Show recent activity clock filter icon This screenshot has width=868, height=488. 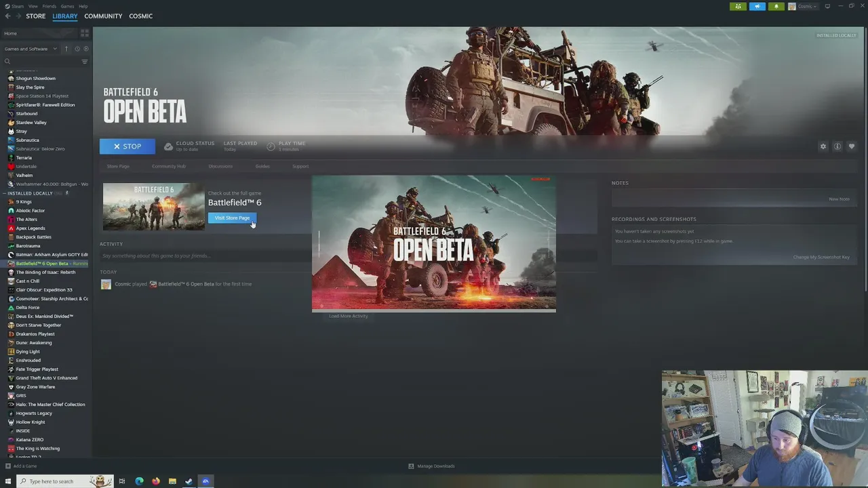click(x=77, y=49)
